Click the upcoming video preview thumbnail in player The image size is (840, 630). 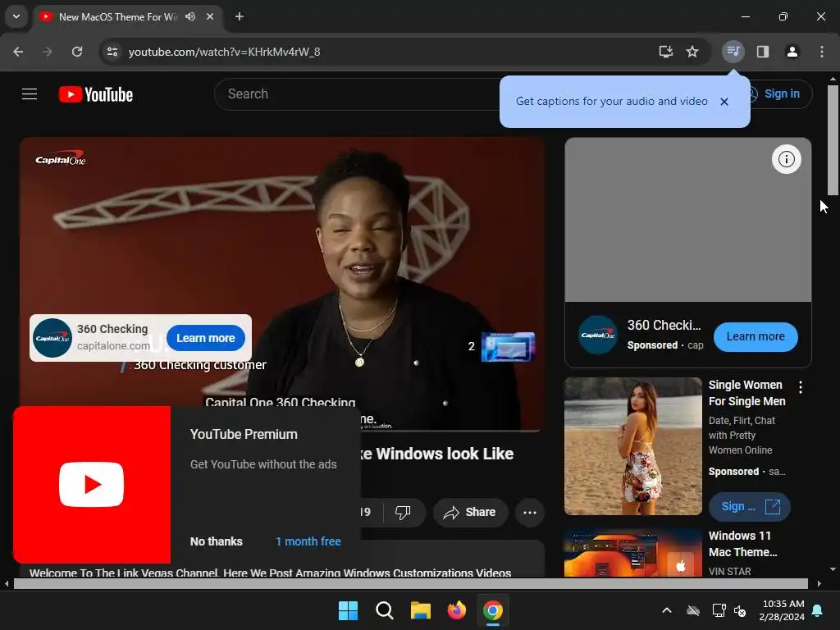pyautogui.click(x=508, y=347)
